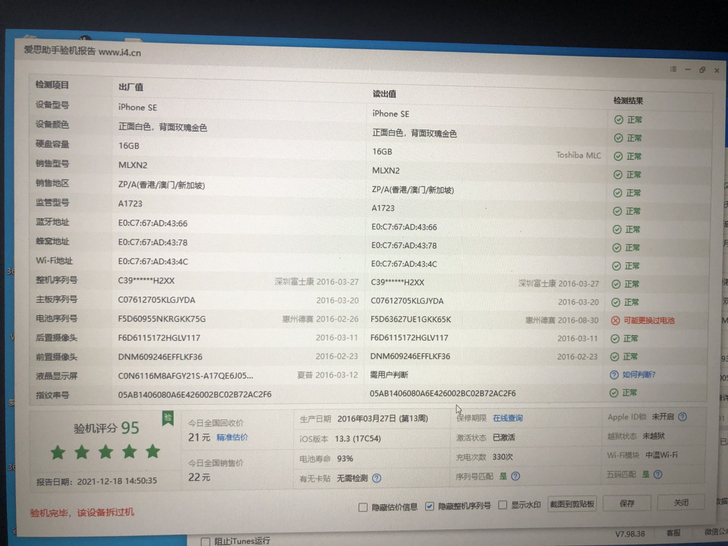The height and width of the screenshot is (546, 728).
Task: Select 检测结果 column header
Action: [x=628, y=100]
